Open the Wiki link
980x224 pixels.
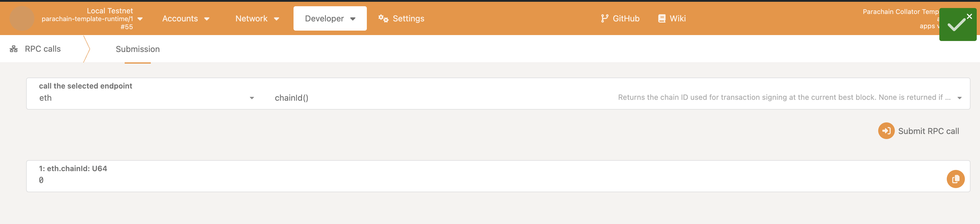(x=672, y=18)
